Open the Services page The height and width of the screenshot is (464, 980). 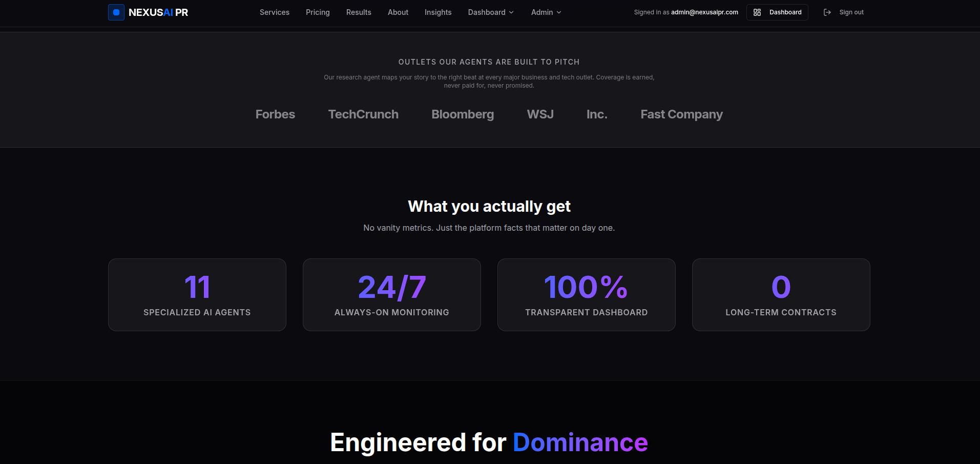tap(275, 12)
